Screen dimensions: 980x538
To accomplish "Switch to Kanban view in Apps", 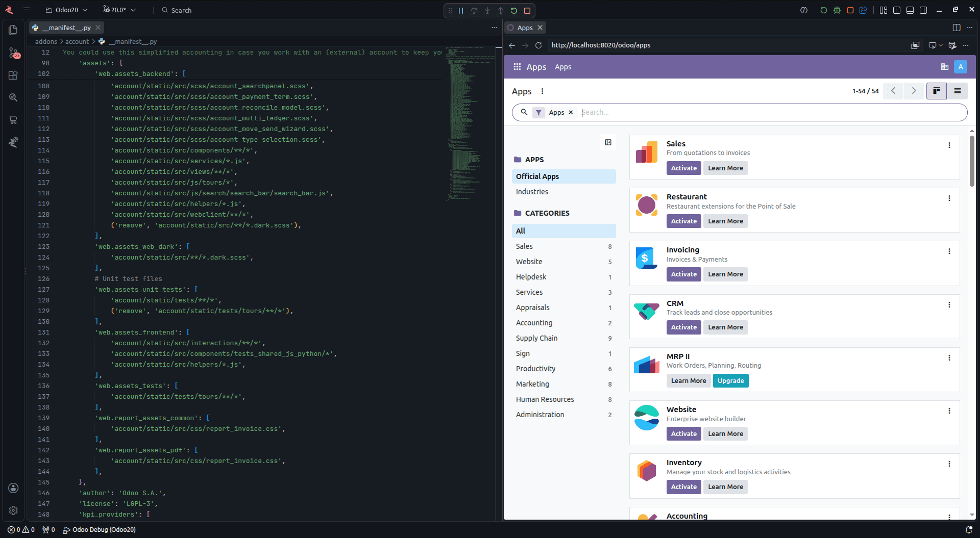I will pos(937,91).
